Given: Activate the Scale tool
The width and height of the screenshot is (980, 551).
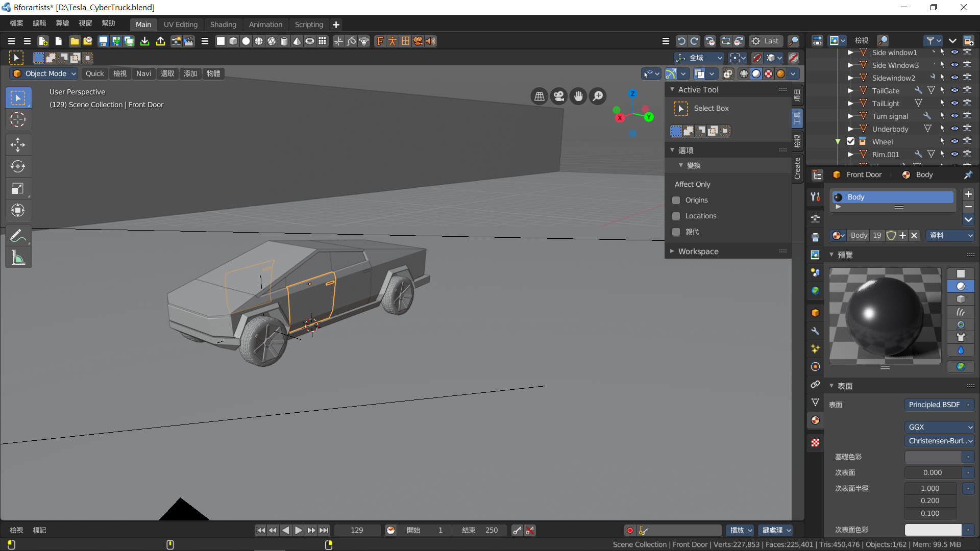Looking at the screenshot, I should [18, 189].
